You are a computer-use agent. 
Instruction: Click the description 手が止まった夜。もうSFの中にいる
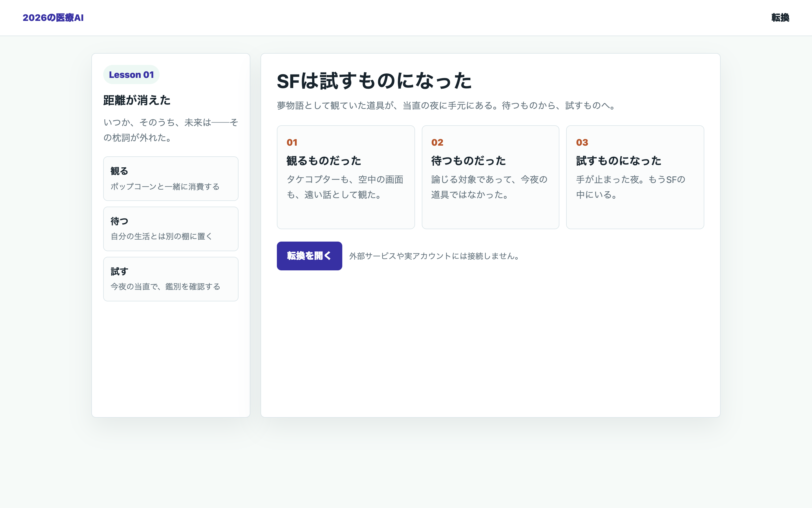(x=631, y=187)
